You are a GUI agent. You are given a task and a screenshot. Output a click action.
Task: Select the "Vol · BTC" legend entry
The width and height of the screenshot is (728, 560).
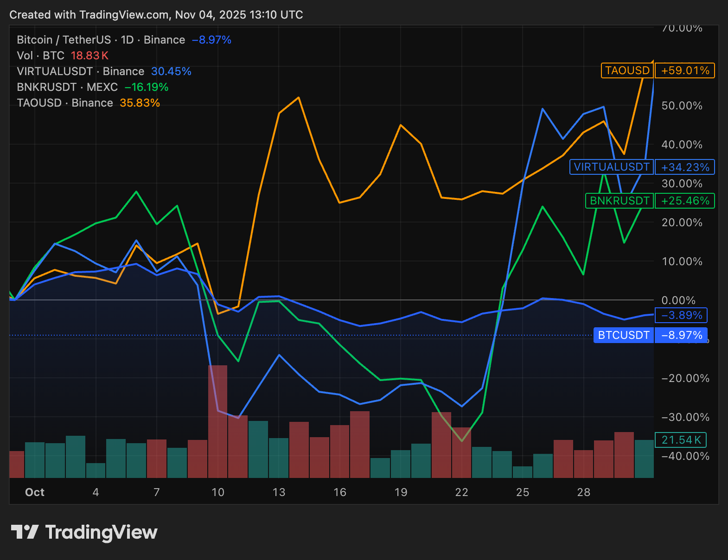(40, 56)
